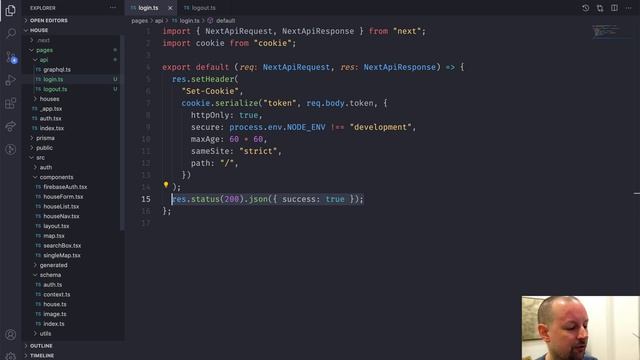The height and width of the screenshot is (360, 640).
Task: Click the api breadcrumb segment
Action: [159, 20]
